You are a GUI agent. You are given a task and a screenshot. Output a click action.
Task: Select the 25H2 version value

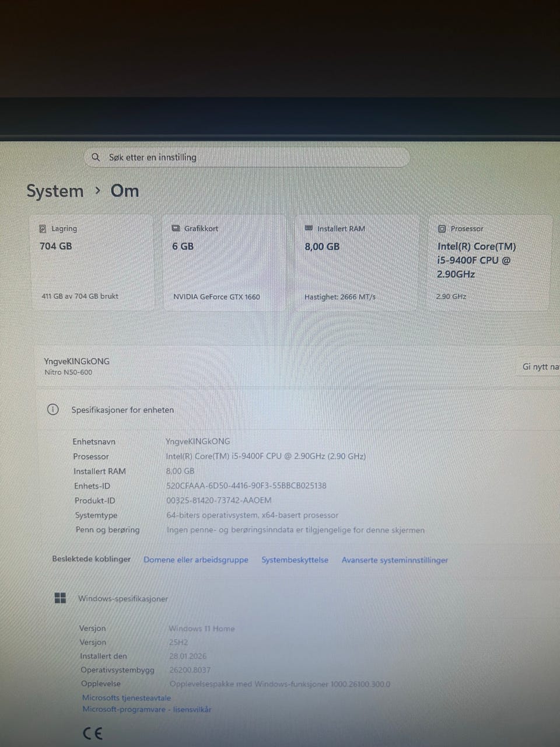tap(178, 642)
